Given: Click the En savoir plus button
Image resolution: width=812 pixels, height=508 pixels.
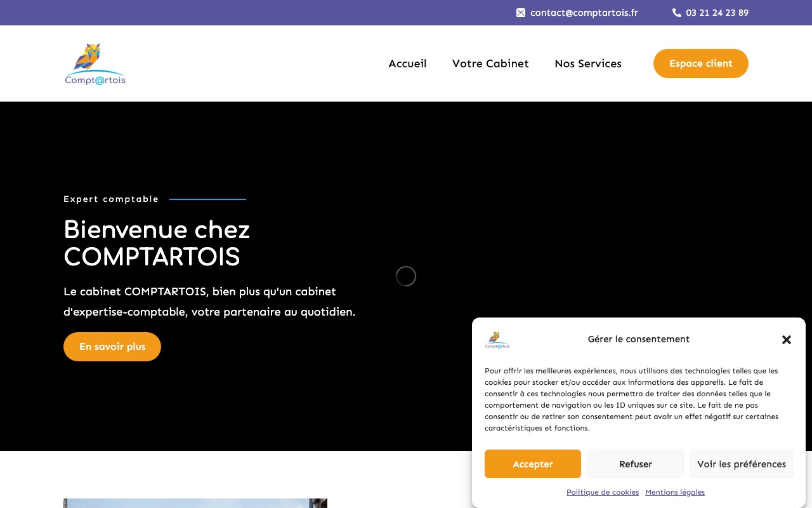Looking at the screenshot, I should [x=112, y=347].
